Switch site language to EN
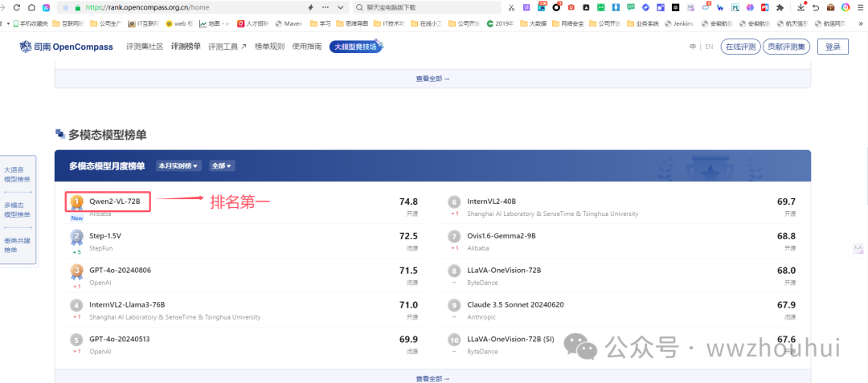Viewport: 868px width, 383px height. click(x=709, y=47)
